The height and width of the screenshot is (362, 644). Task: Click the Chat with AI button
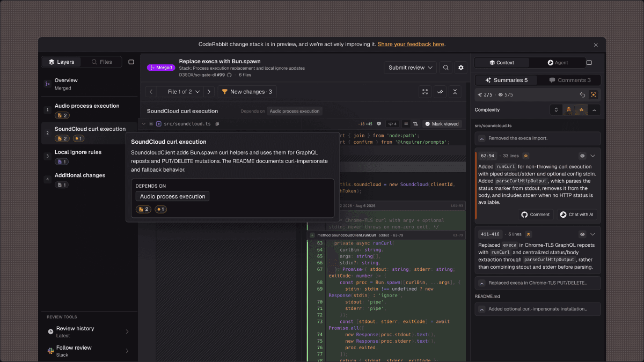(577, 215)
